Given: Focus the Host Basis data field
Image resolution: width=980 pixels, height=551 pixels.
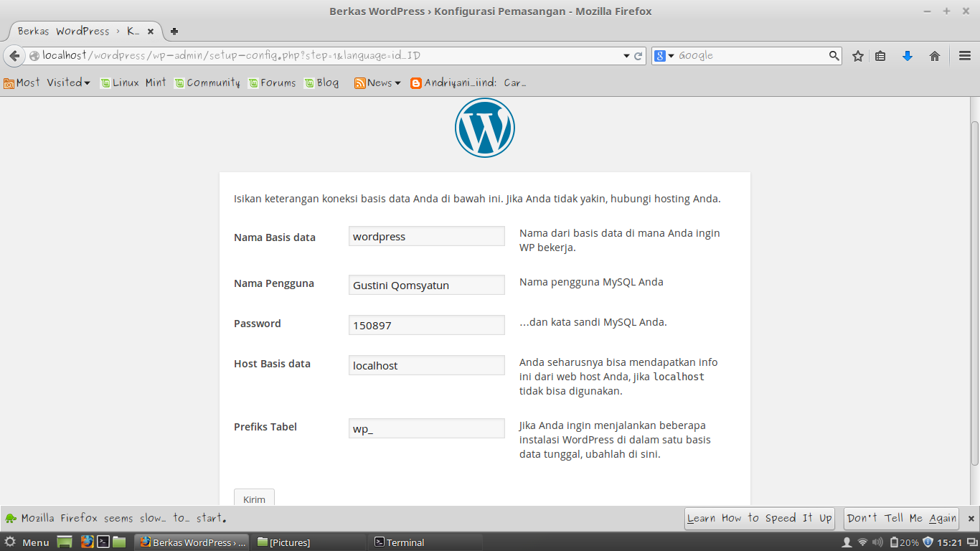Looking at the screenshot, I should (x=427, y=365).
